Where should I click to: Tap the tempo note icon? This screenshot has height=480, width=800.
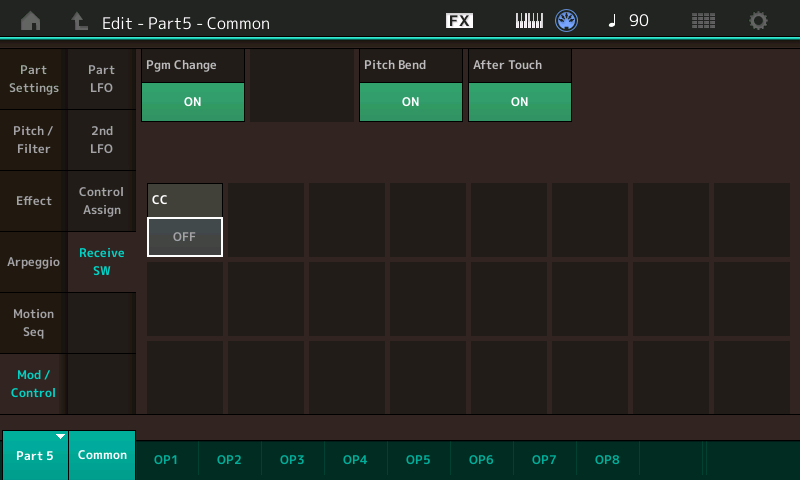(612, 21)
